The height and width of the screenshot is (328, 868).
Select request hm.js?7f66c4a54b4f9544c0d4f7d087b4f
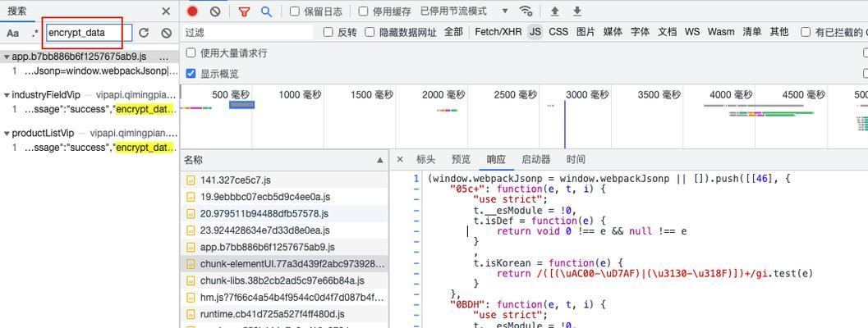284,298
